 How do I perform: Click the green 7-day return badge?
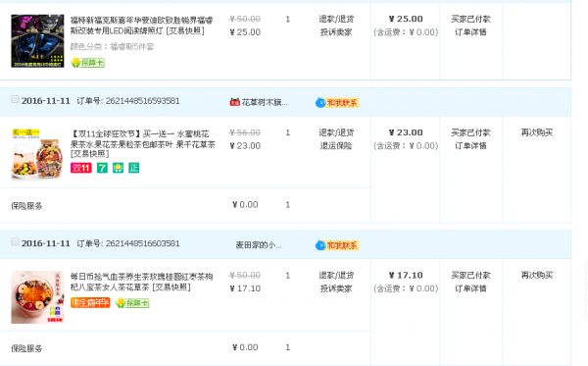102,168
